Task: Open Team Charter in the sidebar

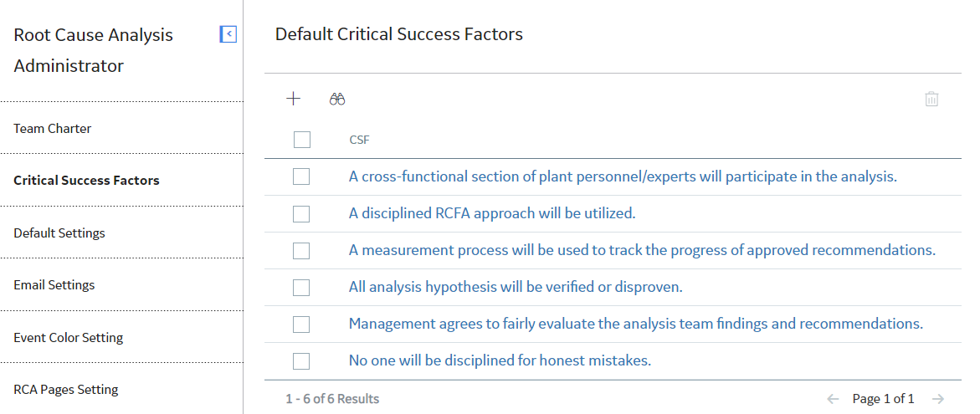Action: tap(53, 129)
